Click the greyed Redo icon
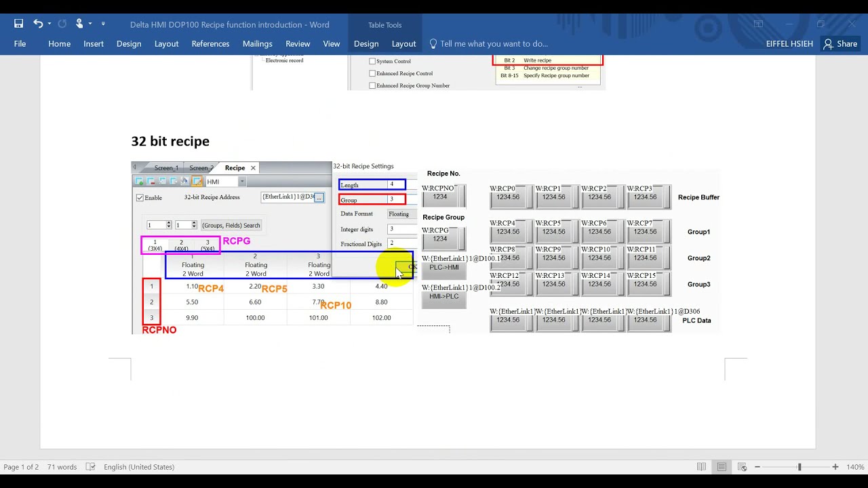This screenshot has width=868, height=488. coord(62,24)
